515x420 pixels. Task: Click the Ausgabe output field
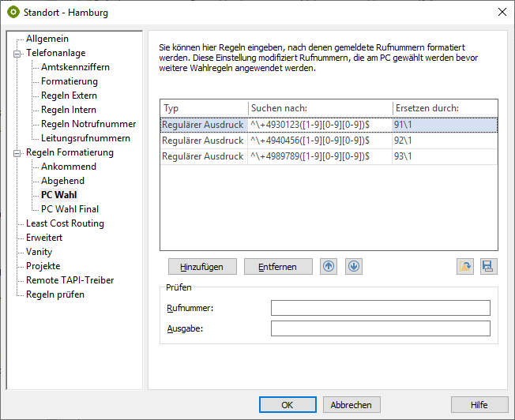tap(380, 328)
